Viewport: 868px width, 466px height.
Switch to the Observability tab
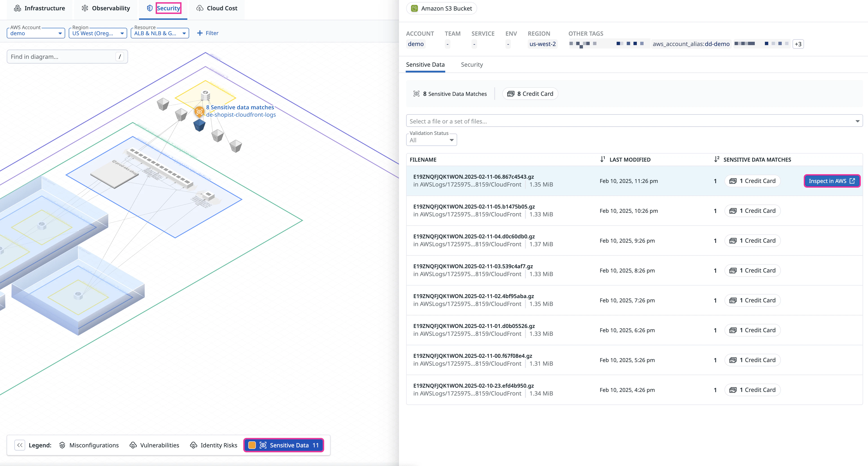pos(106,9)
